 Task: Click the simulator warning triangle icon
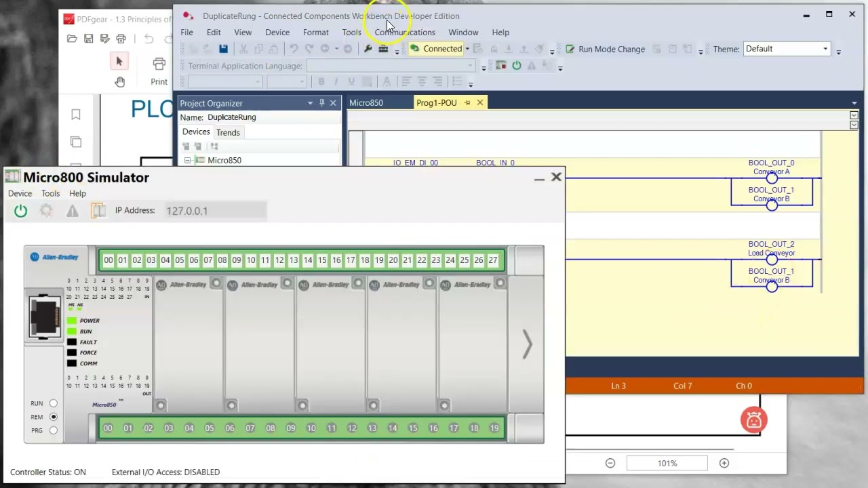point(73,211)
